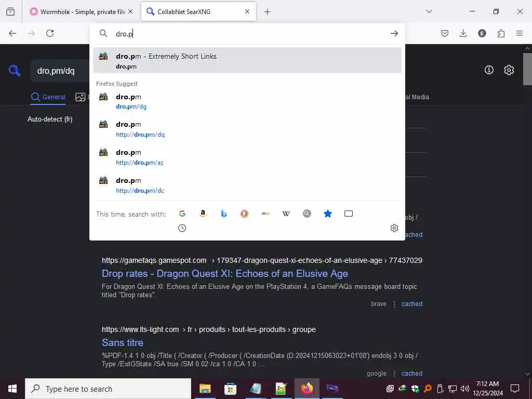Select the General results category

48,97
